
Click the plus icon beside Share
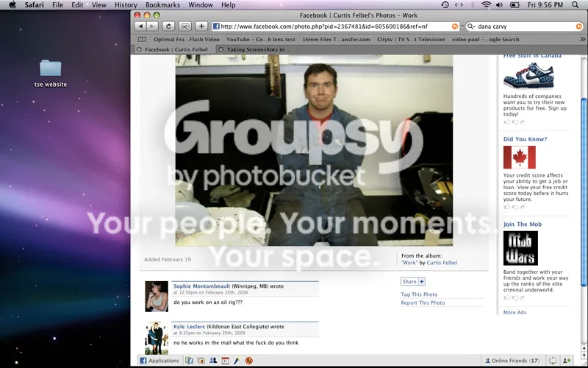pyautogui.click(x=421, y=282)
